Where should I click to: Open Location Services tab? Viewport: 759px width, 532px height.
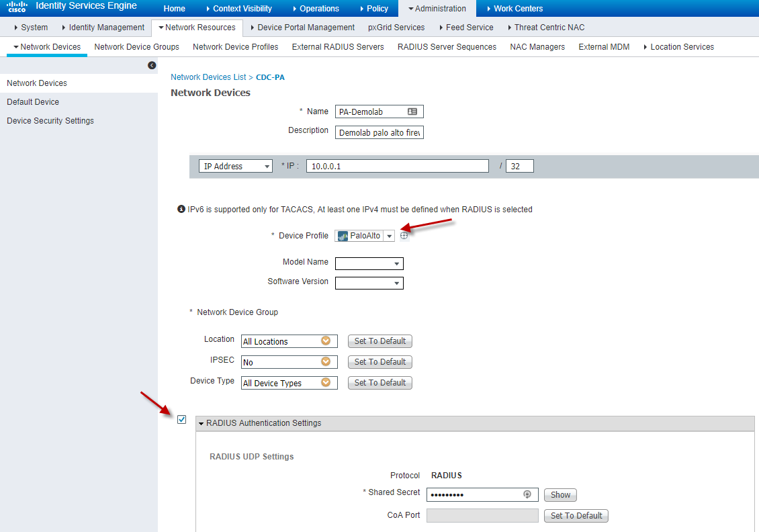tap(678, 47)
